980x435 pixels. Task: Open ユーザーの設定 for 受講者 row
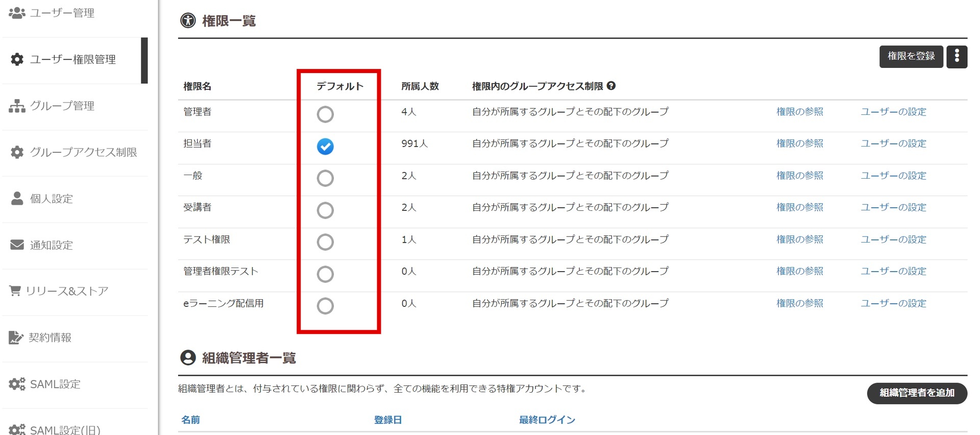pos(894,207)
